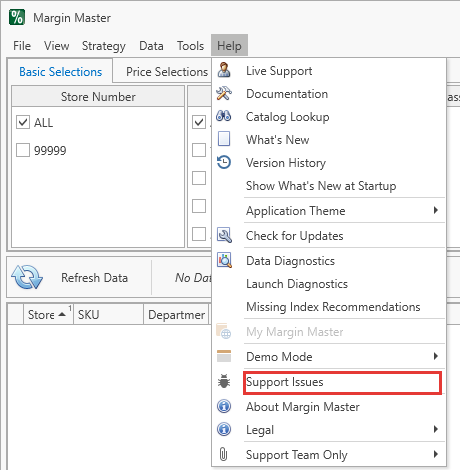Viewport: 460px width, 470px height.
Task: Click the Version History clock icon
Action: [x=224, y=162]
